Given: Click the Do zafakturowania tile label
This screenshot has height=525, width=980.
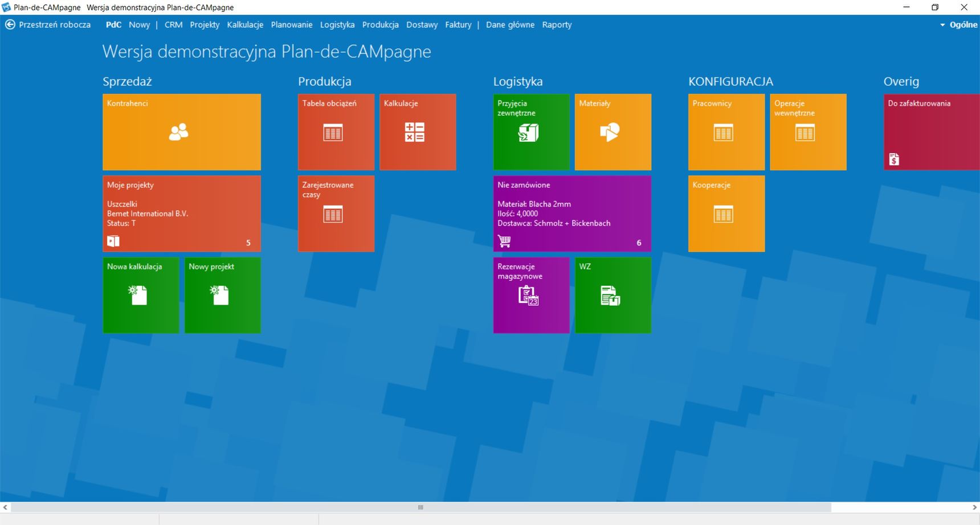Looking at the screenshot, I should coord(919,103).
